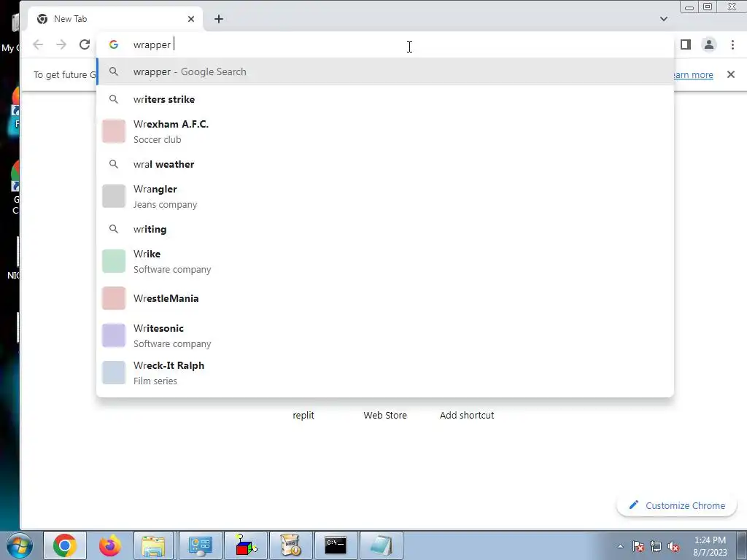The height and width of the screenshot is (560, 747).
Task: Launch Firefox from the taskbar
Action: 109,545
